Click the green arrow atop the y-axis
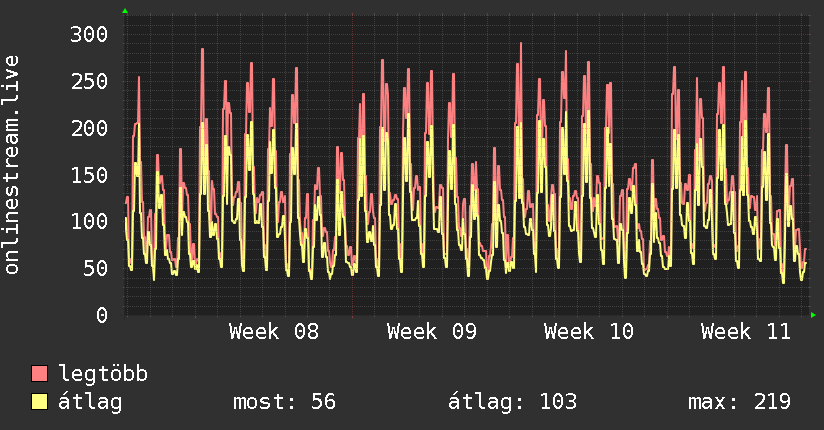This screenshot has height=430, width=824. (125, 11)
